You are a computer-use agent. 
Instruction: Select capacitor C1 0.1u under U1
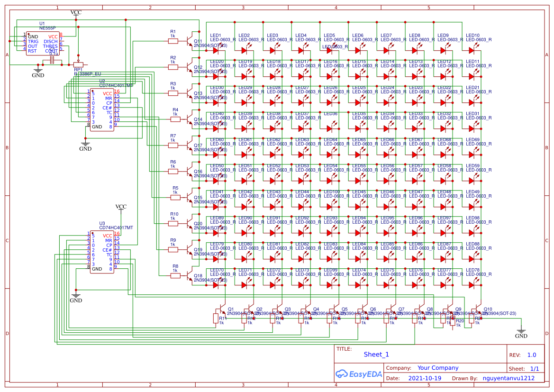pyautogui.click(x=51, y=59)
